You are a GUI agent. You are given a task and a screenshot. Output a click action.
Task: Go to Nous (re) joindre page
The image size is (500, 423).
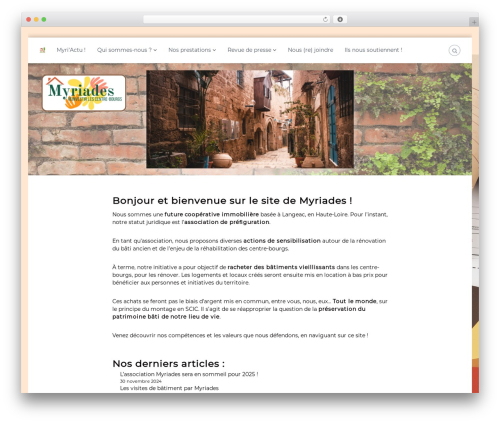tap(310, 50)
